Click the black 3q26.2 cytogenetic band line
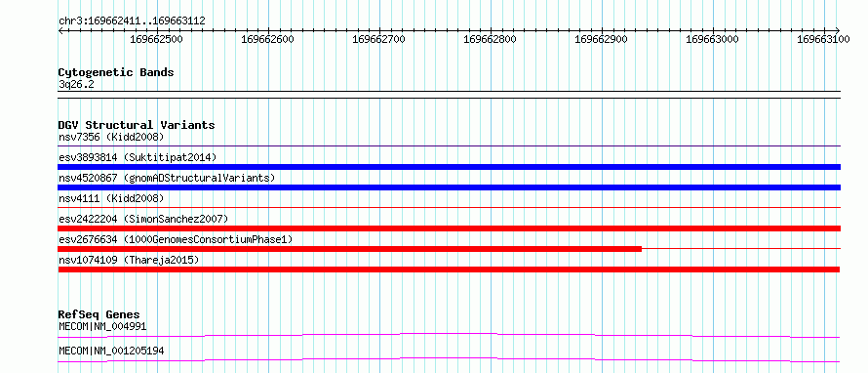Viewport: 868px width, 373px height. tap(449, 94)
